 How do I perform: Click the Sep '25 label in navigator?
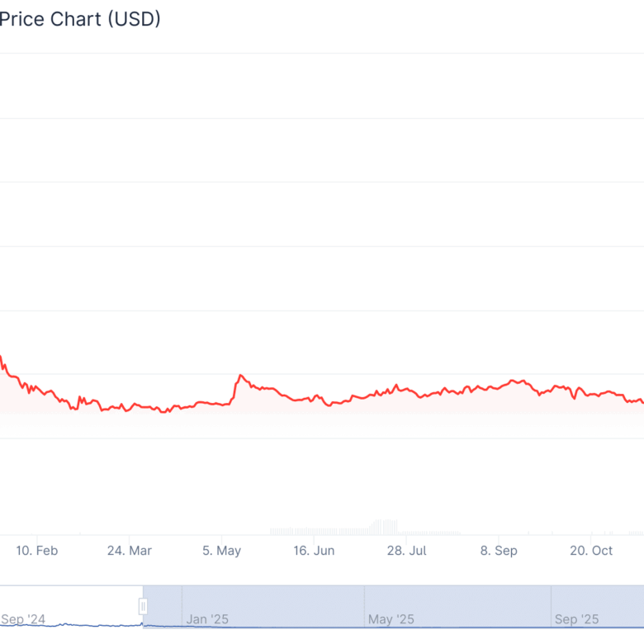coord(576,618)
